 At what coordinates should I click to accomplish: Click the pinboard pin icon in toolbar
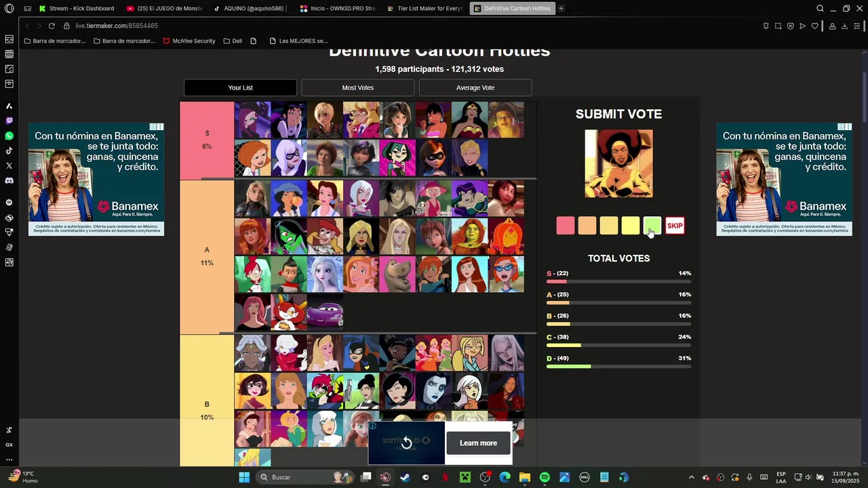pyautogui.click(x=766, y=26)
